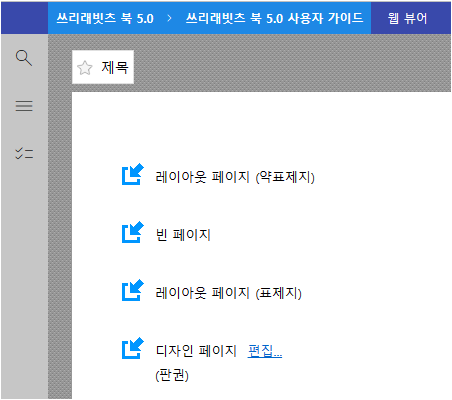Click the import icon beside 빈 페이지
Image resolution: width=452 pixels, height=400 pixels.
click(133, 232)
